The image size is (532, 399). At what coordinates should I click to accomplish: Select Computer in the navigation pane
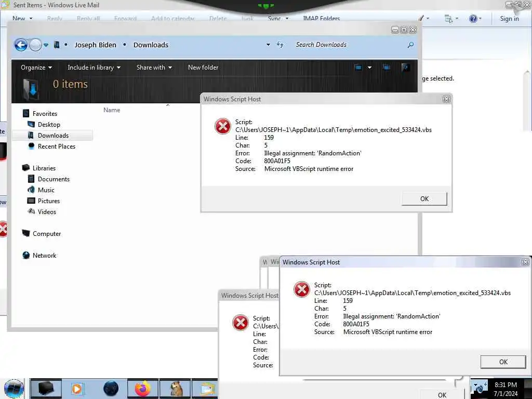(x=47, y=233)
